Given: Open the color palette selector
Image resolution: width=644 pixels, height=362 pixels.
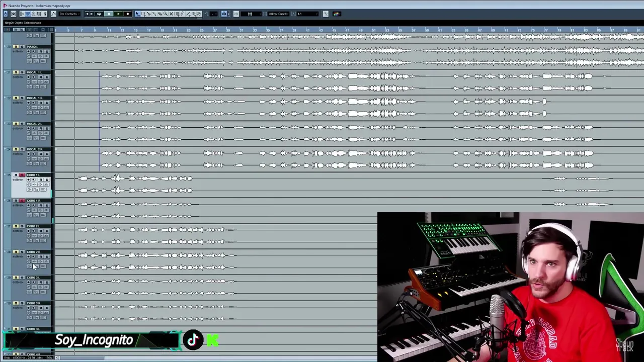Looking at the screenshot, I should pyautogui.click(x=336, y=14).
